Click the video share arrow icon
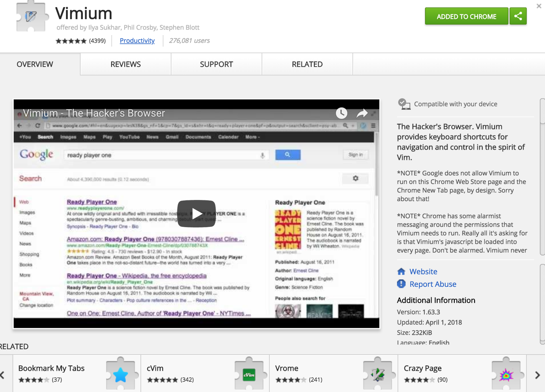This screenshot has width=545, height=392. (362, 113)
